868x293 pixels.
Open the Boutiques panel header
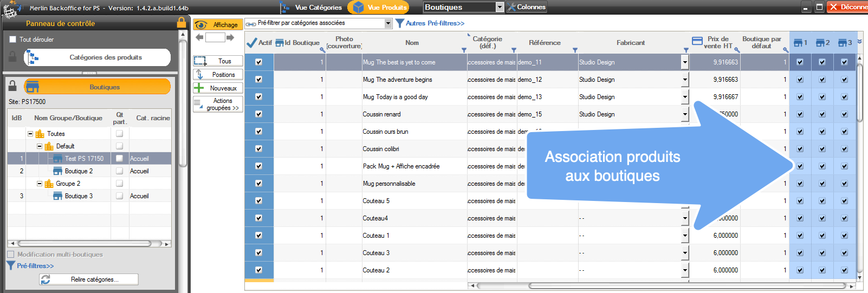(98, 87)
